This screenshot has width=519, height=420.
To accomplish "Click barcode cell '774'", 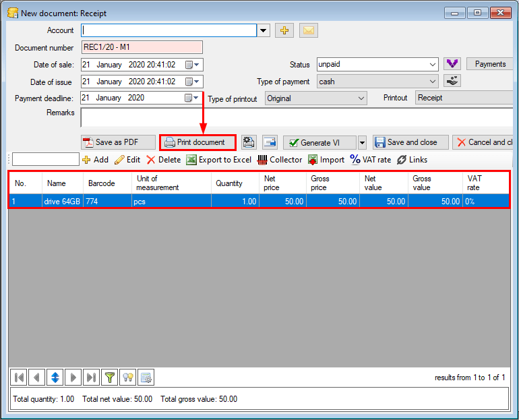I will click(x=107, y=201).
